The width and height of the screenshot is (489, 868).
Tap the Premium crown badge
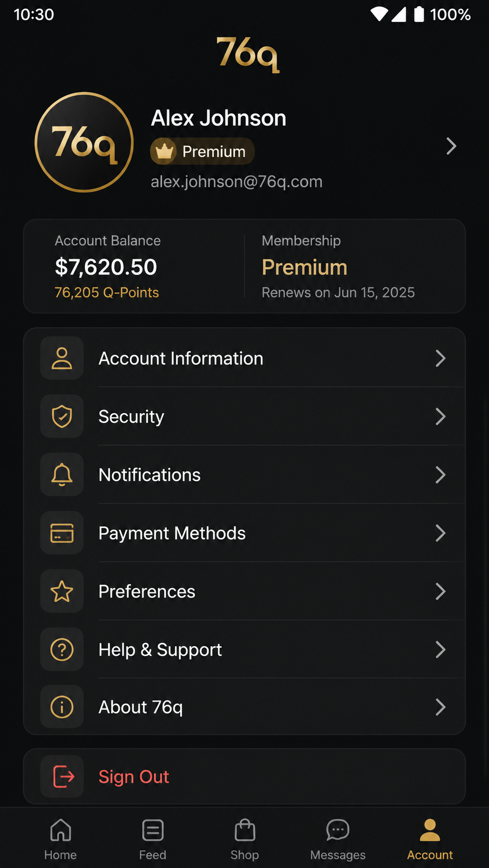(x=202, y=151)
